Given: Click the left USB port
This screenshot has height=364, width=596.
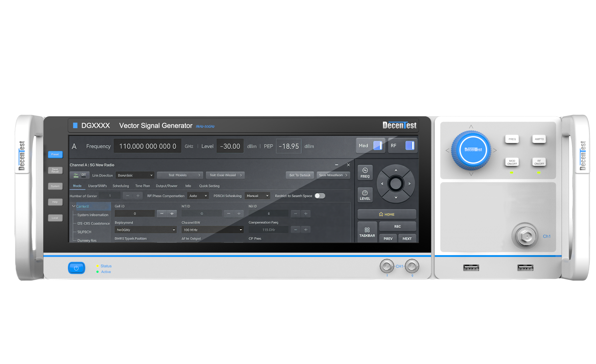Looking at the screenshot, I should click(x=471, y=268).
